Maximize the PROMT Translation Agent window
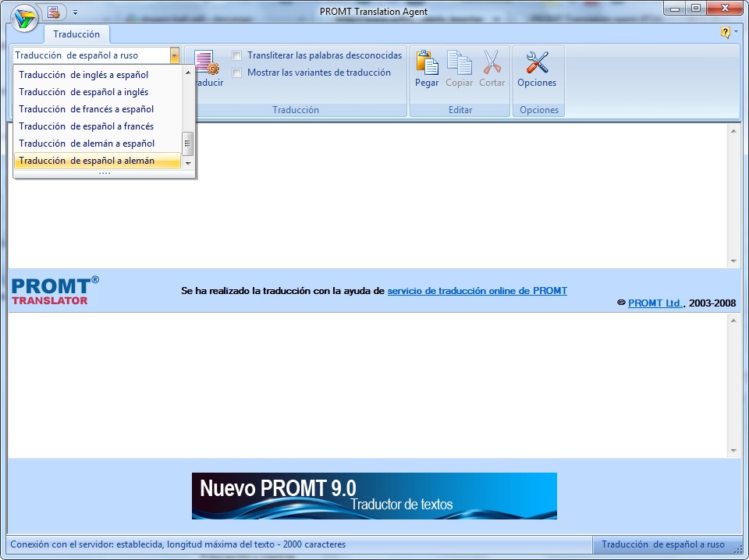749x560 pixels. (x=695, y=8)
